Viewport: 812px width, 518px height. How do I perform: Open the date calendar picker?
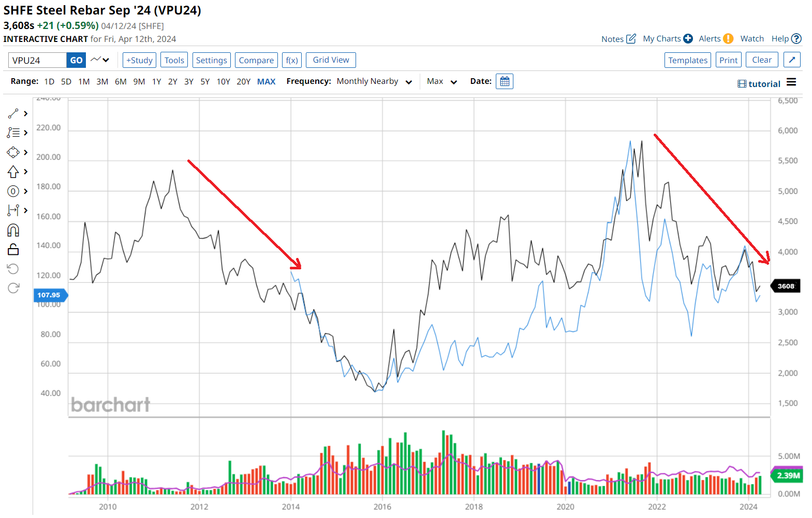(504, 81)
